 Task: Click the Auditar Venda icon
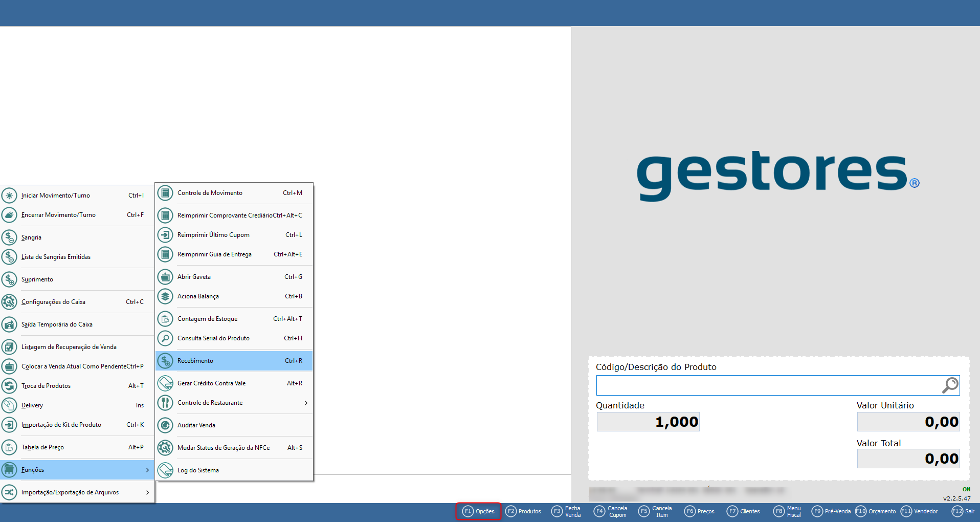[165, 425]
